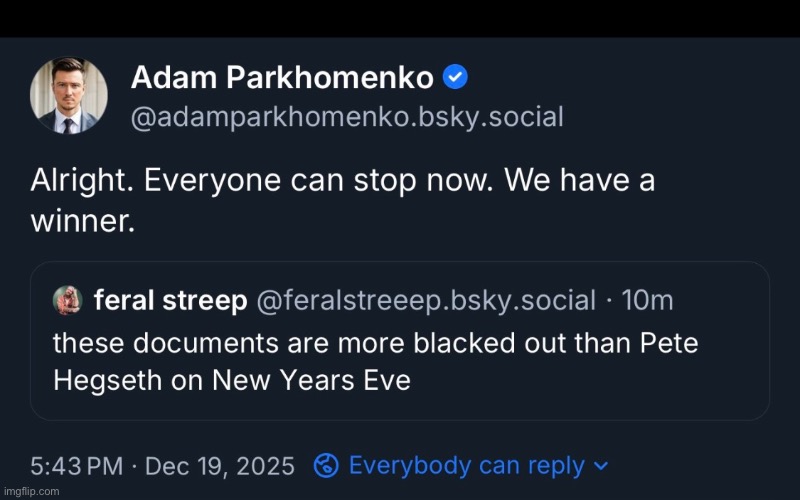This screenshot has width=800, height=500.
Task: Click the globe reply-settings icon
Action: point(326,465)
